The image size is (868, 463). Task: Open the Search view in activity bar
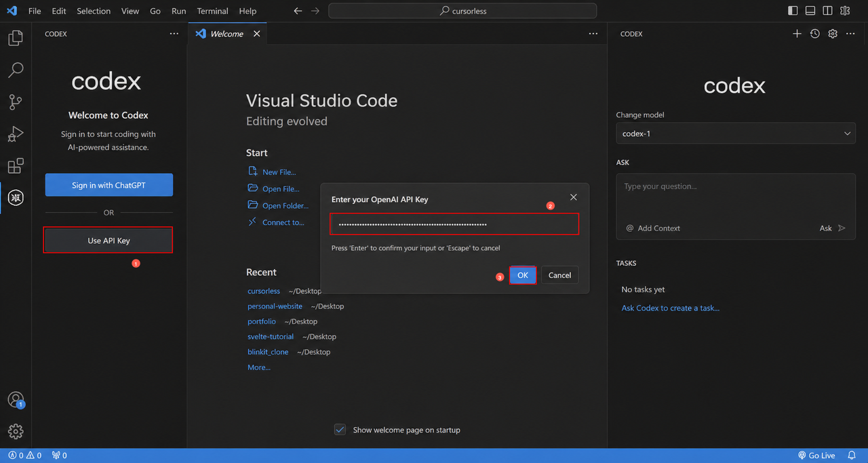(x=16, y=70)
